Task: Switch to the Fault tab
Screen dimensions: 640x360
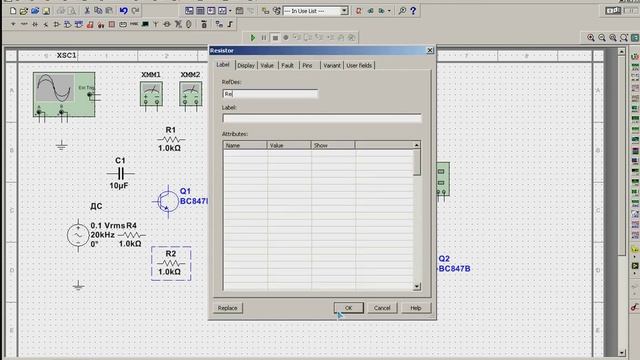Action: coord(287,65)
